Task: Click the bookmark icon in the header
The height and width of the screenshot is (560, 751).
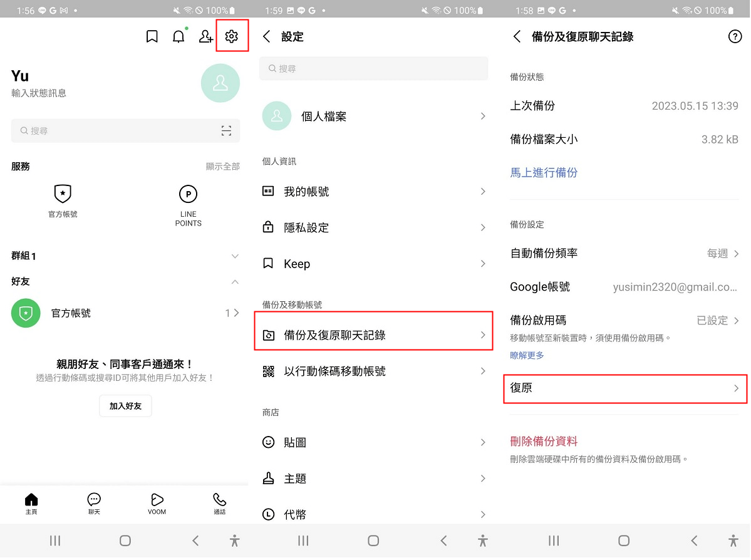Action: [152, 36]
